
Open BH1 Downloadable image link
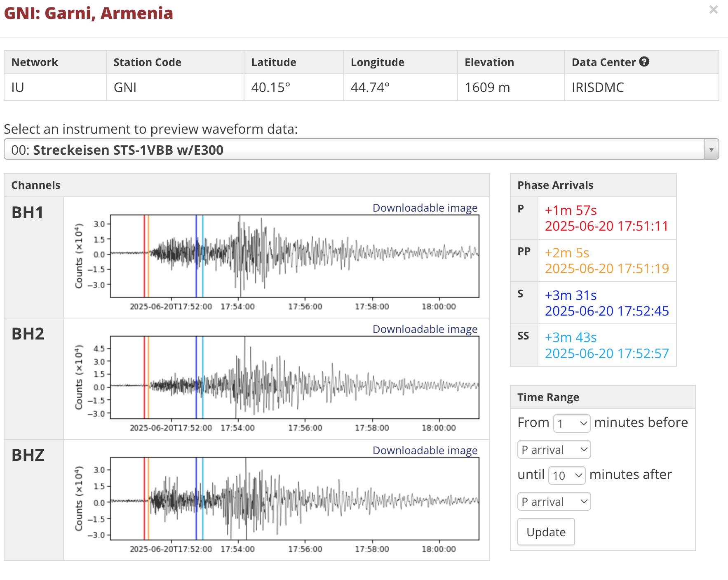pyautogui.click(x=425, y=208)
